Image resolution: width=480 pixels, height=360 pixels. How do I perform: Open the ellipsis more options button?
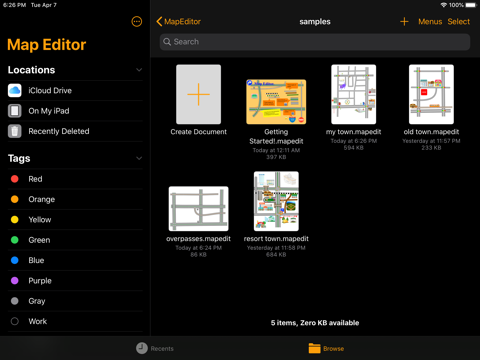tap(137, 22)
